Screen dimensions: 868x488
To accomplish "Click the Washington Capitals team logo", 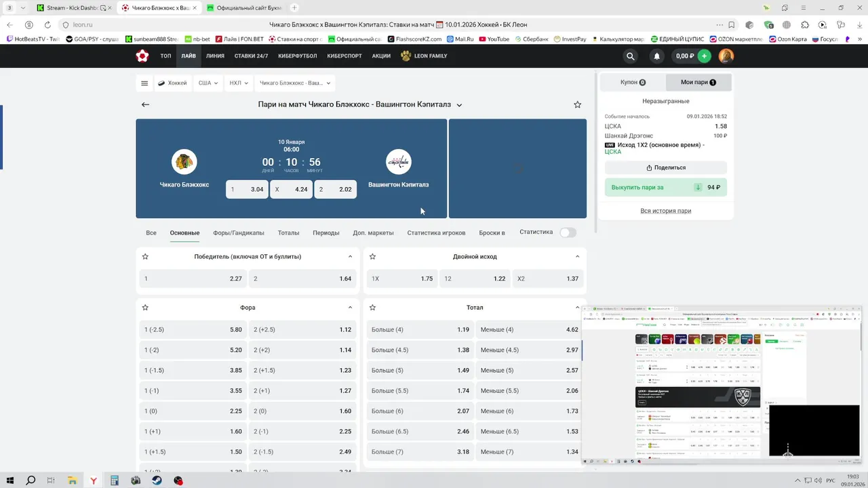I will point(399,162).
